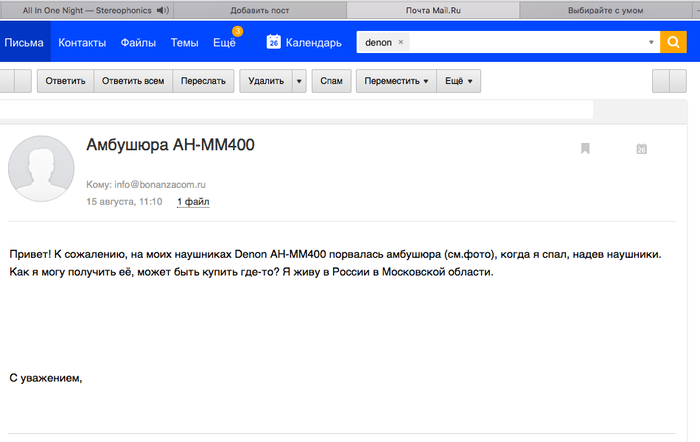The width and height of the screenshot is (700, 442).
Task: Bookmark this email with the flag icon
Action: (585, 149)
